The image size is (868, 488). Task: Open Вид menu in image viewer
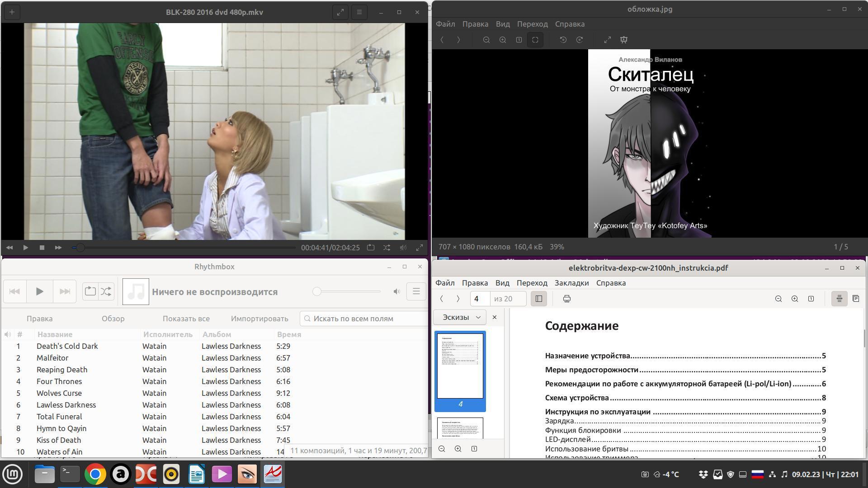pyautogui.click(x=502, y=24)
